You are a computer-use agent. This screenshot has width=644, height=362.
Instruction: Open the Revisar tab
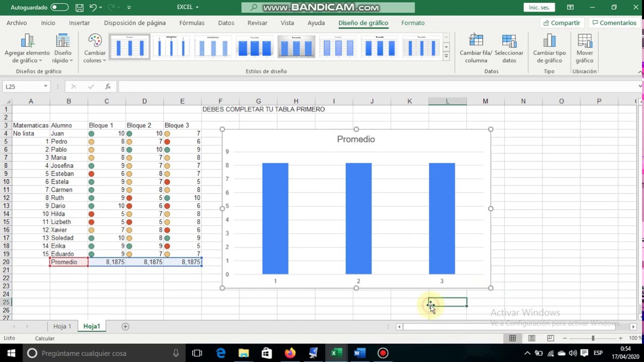tap(258, 23)
